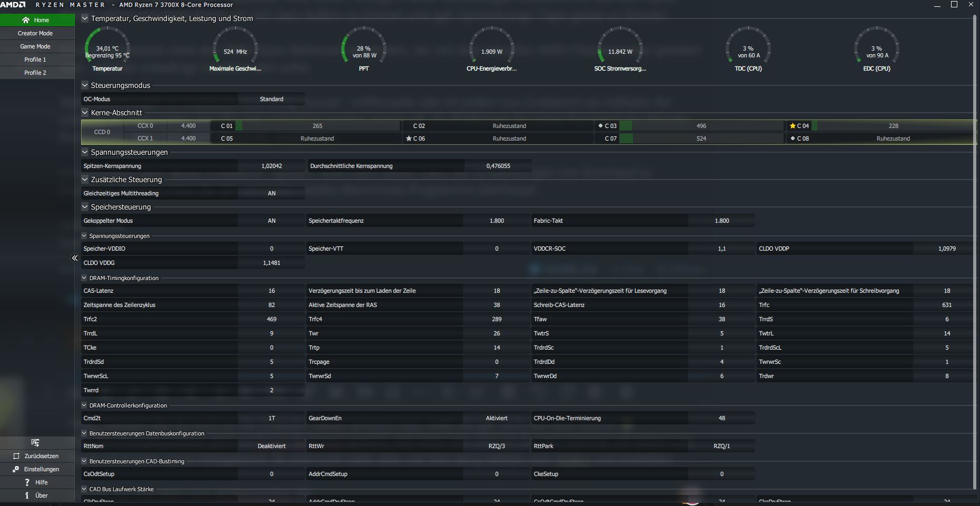The width and height of the screenshot is (980, 506).
Task: Collapse Spannungssteuerungen section above Spitzen-Kernspannung
Action: click(x=85, y=152)
